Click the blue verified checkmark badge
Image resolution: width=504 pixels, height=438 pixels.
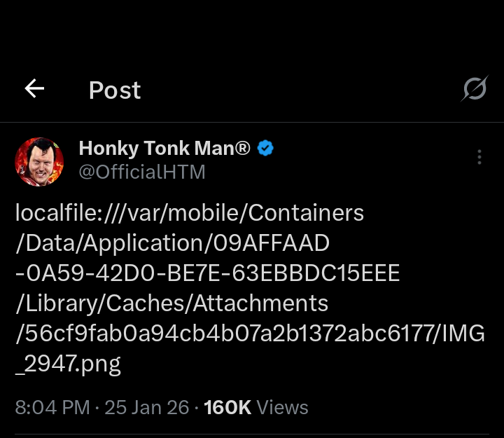click(265, 149)
